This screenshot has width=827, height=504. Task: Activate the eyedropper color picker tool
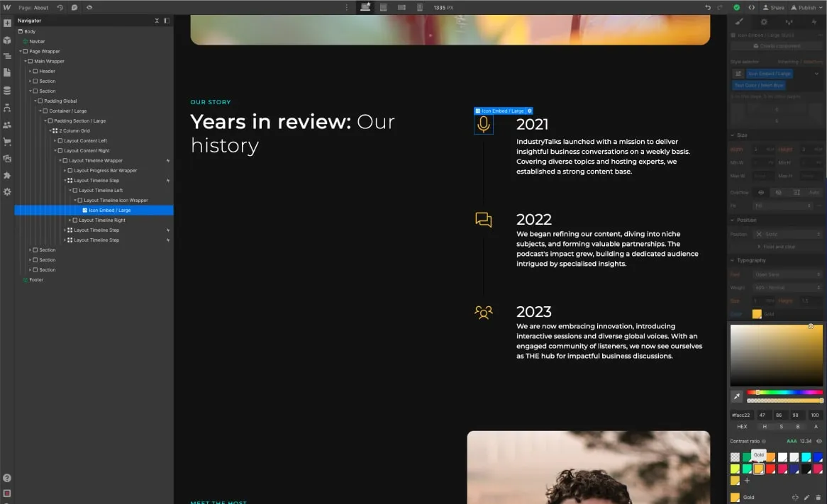pyautogui.click(x=737, y=396)
